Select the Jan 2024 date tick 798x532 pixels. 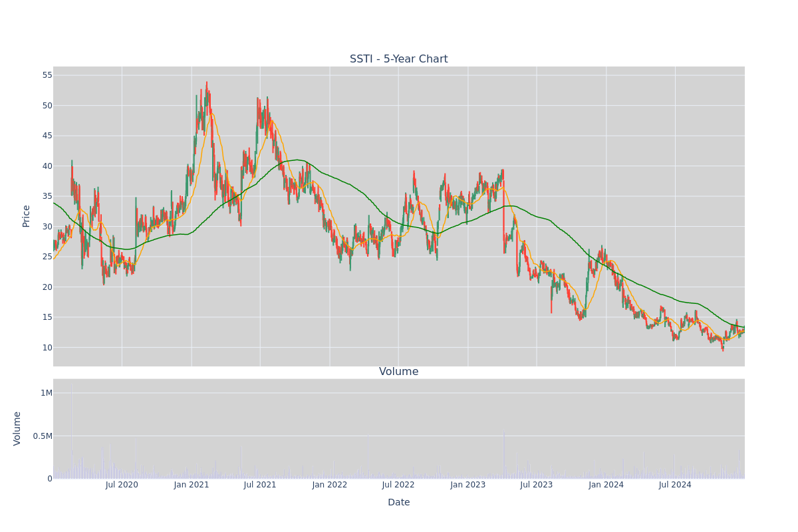(606, 485)
